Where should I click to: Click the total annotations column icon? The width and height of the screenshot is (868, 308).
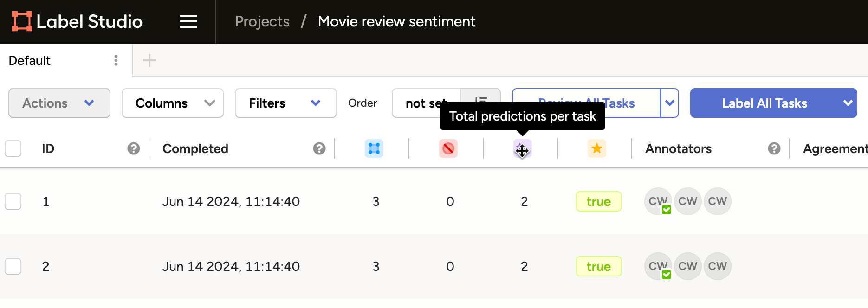point(374,148)
